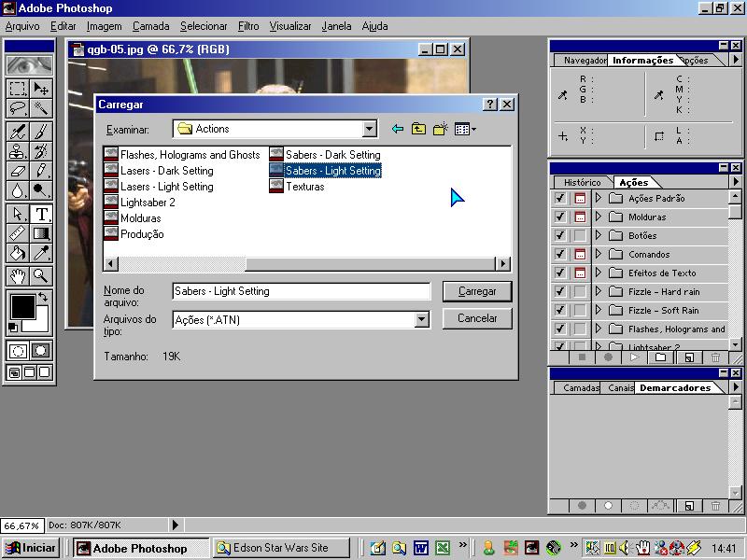The height and width of the screenshot is (560, 747).
Task: Go back to last folder in Carregar dialog
Action: coord(398,129)
